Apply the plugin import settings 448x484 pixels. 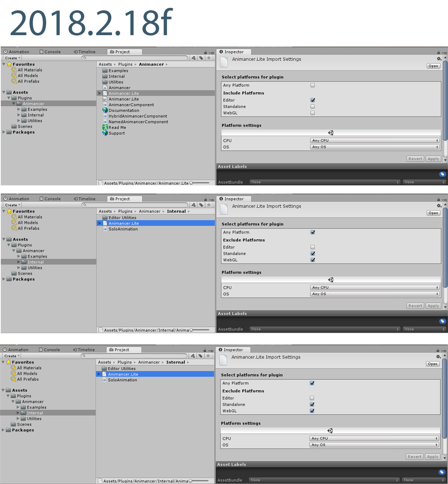433,159
